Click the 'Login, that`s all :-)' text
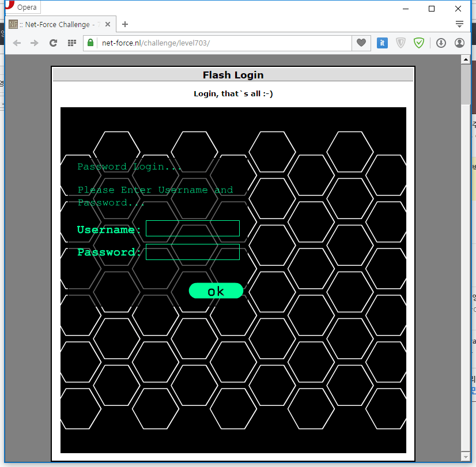476x467 pixels. point(233,94)
